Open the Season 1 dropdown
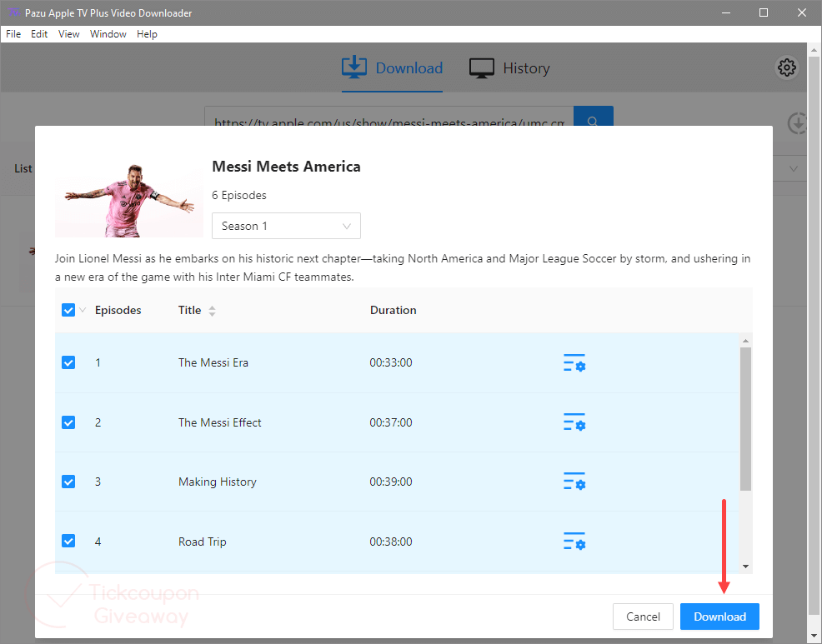The image size is (822, 644). pos(286,226)
